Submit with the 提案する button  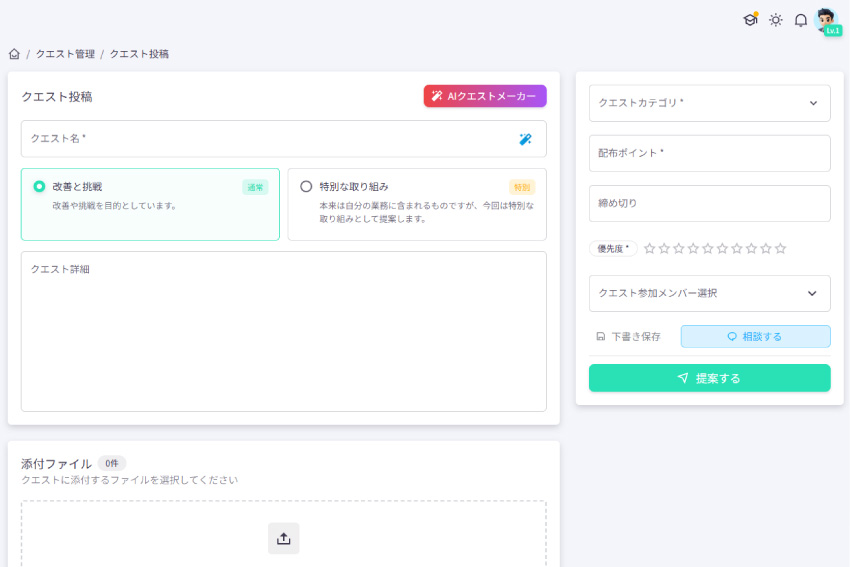pos(710,378)
